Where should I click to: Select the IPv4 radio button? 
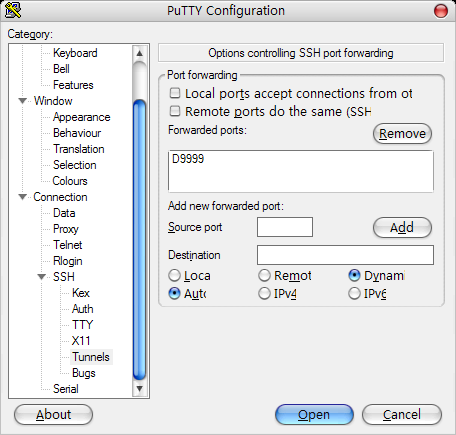click(x=264, y=294)
